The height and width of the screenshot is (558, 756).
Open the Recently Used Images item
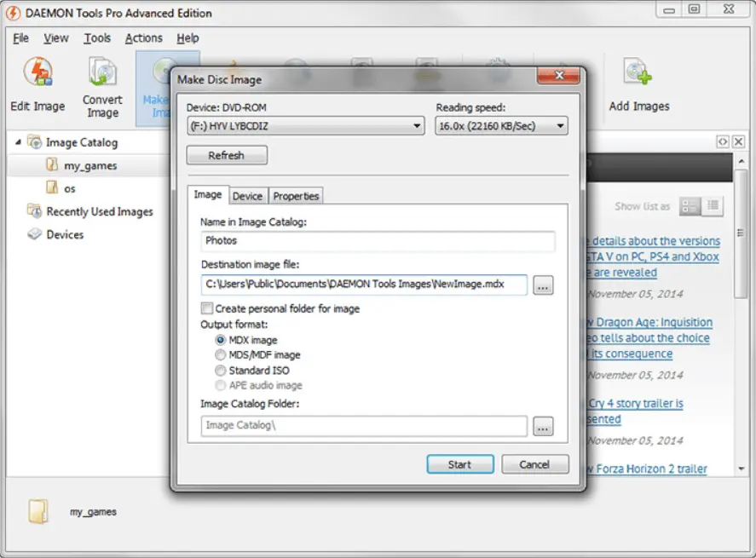point(99,211)
